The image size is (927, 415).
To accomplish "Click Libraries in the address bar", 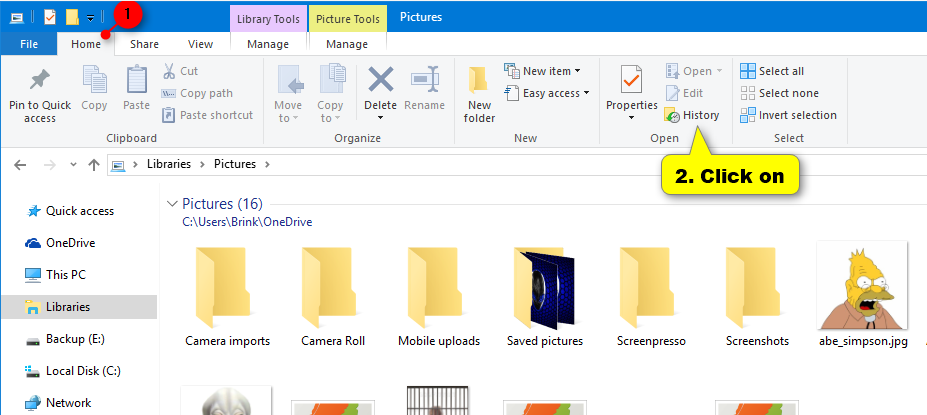I will pyautogui.click(x=169, y=164).
